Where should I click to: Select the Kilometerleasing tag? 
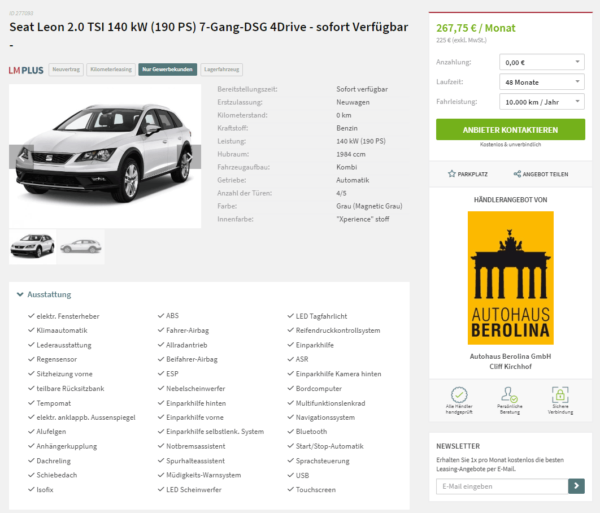[111, 69]
